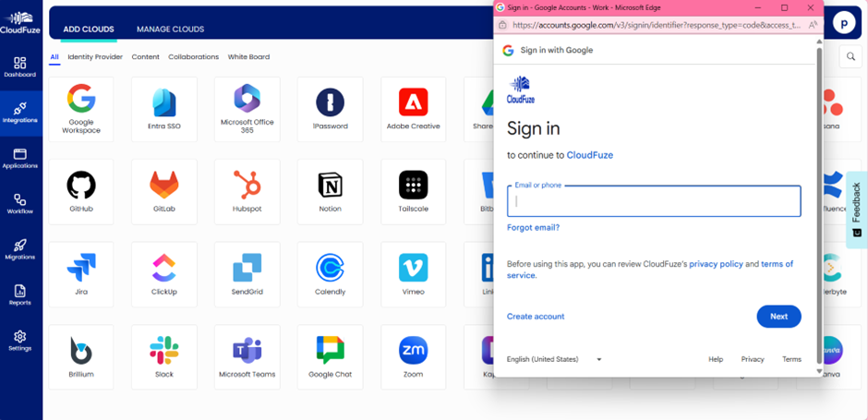
Task: Select the Google Chat card
Action: pos(331,357)
